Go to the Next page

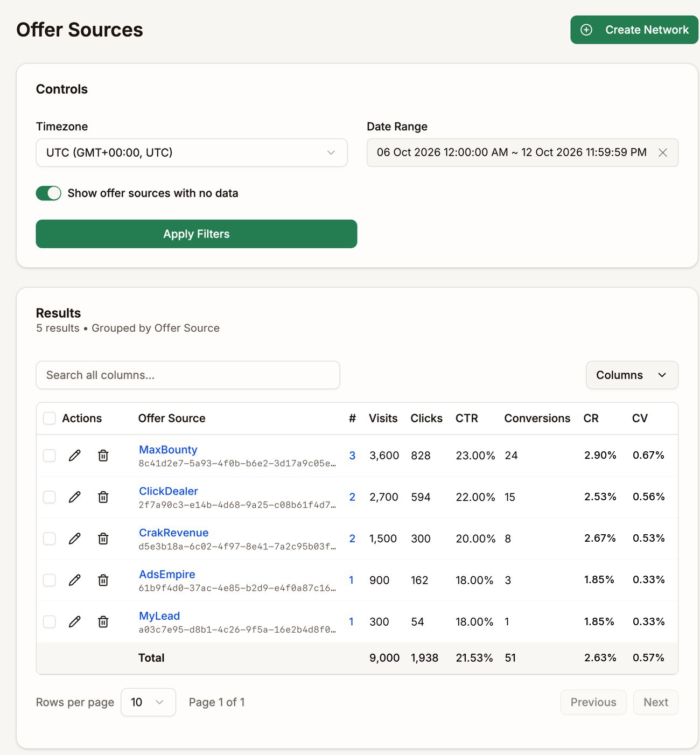656,702
